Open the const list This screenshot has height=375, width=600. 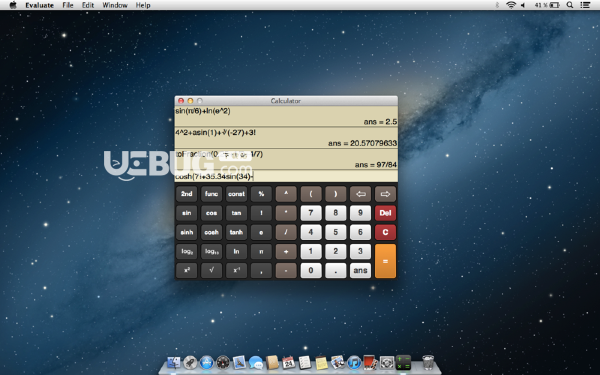(236, 194)
